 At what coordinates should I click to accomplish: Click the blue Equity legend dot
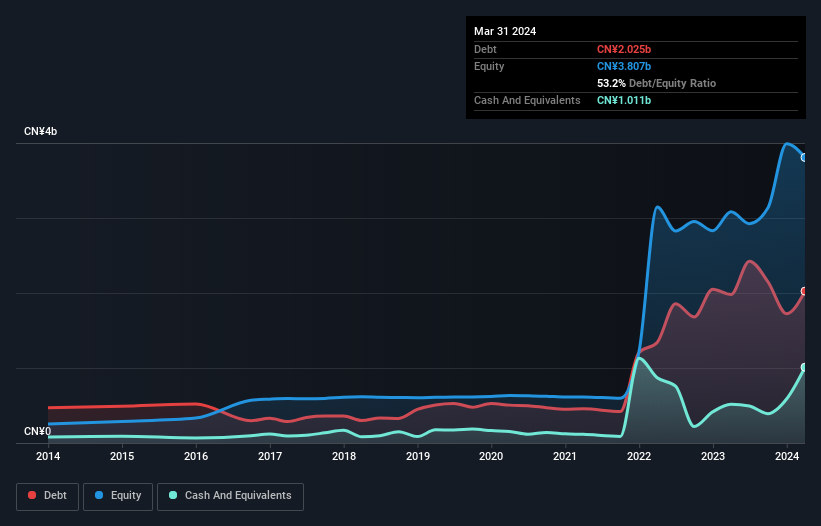tap(99, 495)
